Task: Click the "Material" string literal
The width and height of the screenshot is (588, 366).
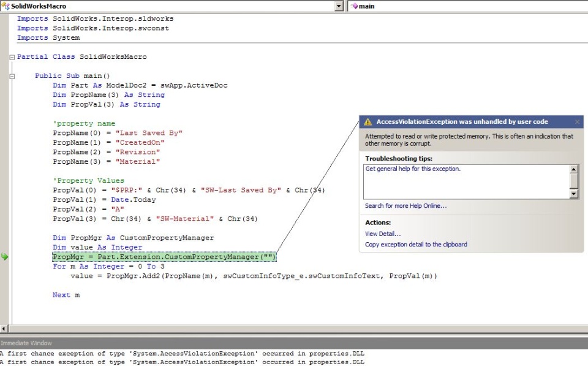Action: (138, 161)
